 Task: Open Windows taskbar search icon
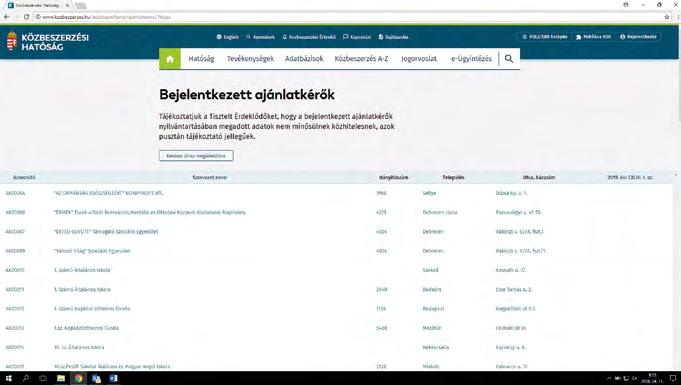[x=26, y=378]
